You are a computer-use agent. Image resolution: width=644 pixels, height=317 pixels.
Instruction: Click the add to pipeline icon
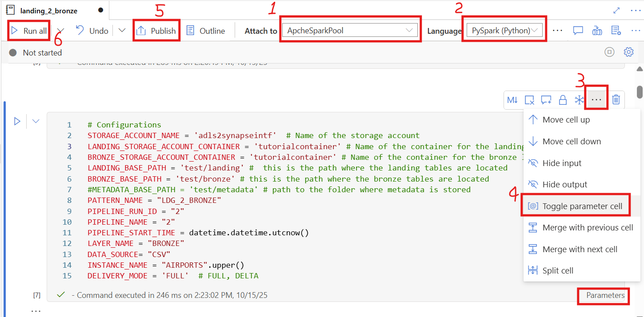tap(597, 31)
